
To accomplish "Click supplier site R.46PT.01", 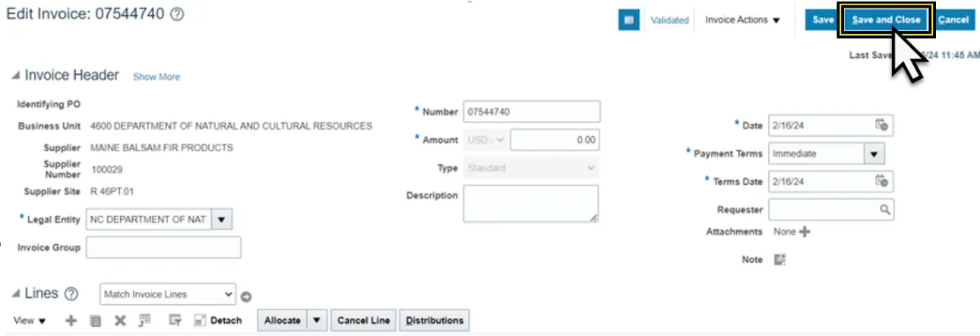I will pyautogui.click(x=112, y=192).
